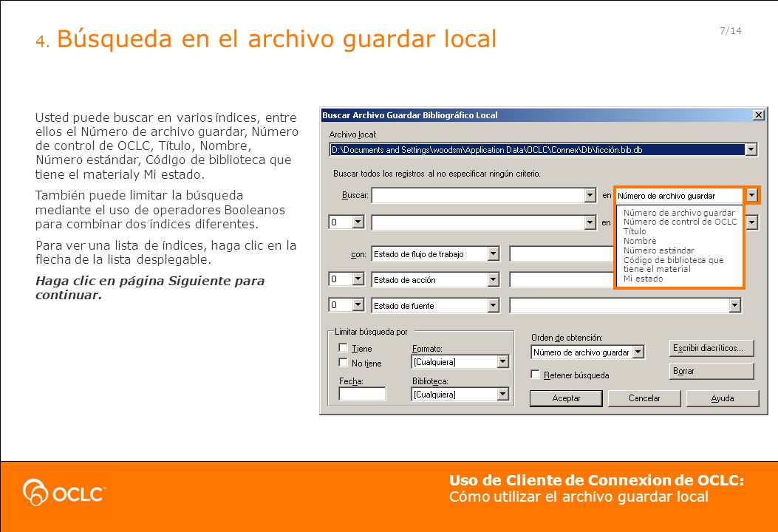Open the Archivo local path dropdown
The width and height of the screenshot is (778, 532).
pyautogui.click(x=751, y=149)
